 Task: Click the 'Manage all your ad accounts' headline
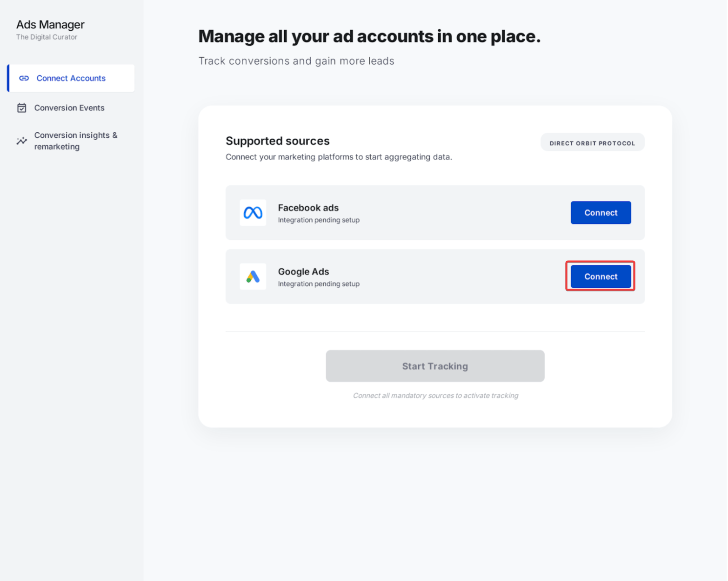tap(369, 36)
